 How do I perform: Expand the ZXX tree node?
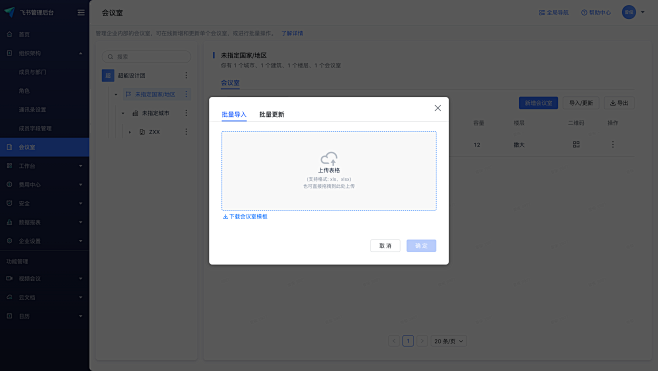pos(130,132)
